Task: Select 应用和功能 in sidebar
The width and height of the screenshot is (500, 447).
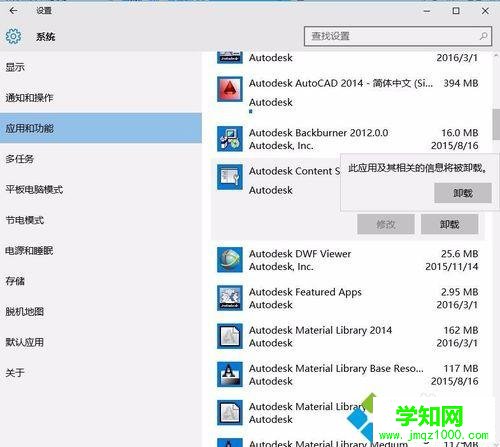Action: click(101, 128)
